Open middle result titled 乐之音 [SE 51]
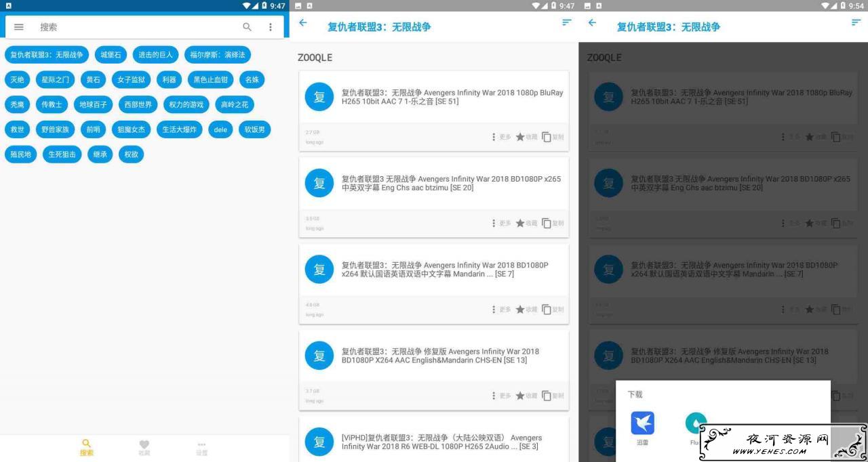This screenshot has height=462, width=868. [x=452, y=97]
